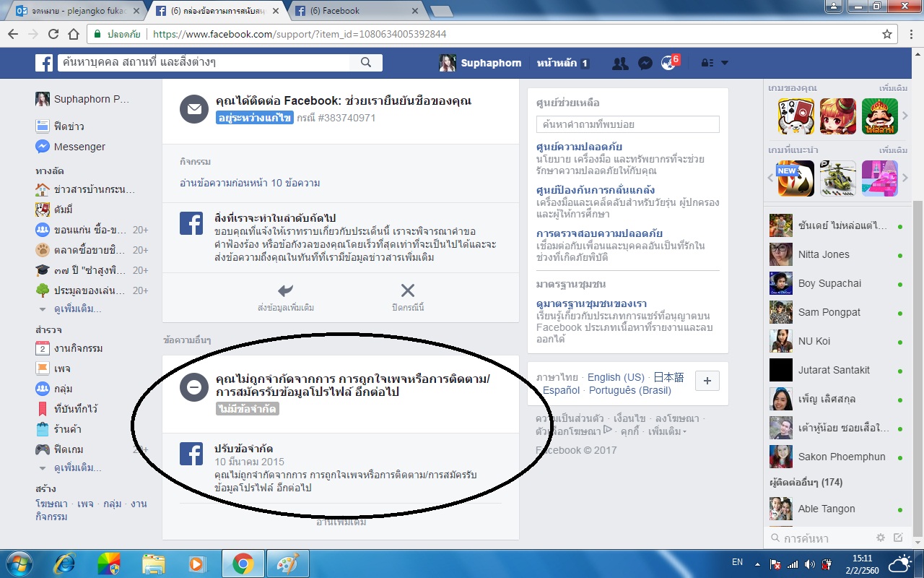Open the red-haired girl game icon
Image resolution: width=924 pixels, height=578 pixels.
coord(838,116)
